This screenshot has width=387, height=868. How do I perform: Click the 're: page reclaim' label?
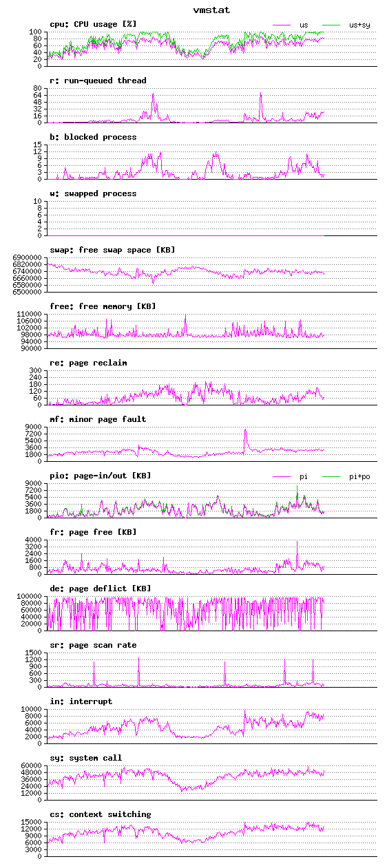coord(88,363)
